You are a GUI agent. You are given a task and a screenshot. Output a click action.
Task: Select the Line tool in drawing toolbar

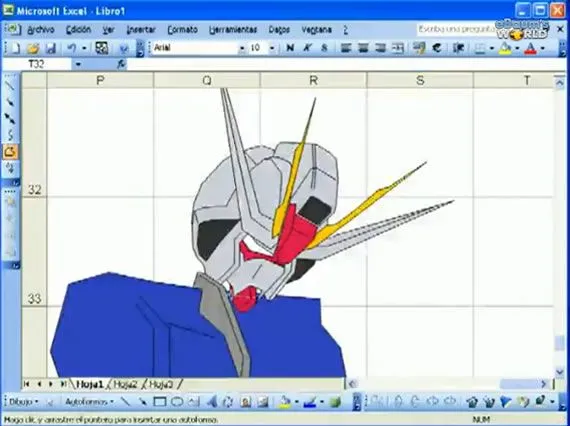pyautogui.click(x=125, y=402)
